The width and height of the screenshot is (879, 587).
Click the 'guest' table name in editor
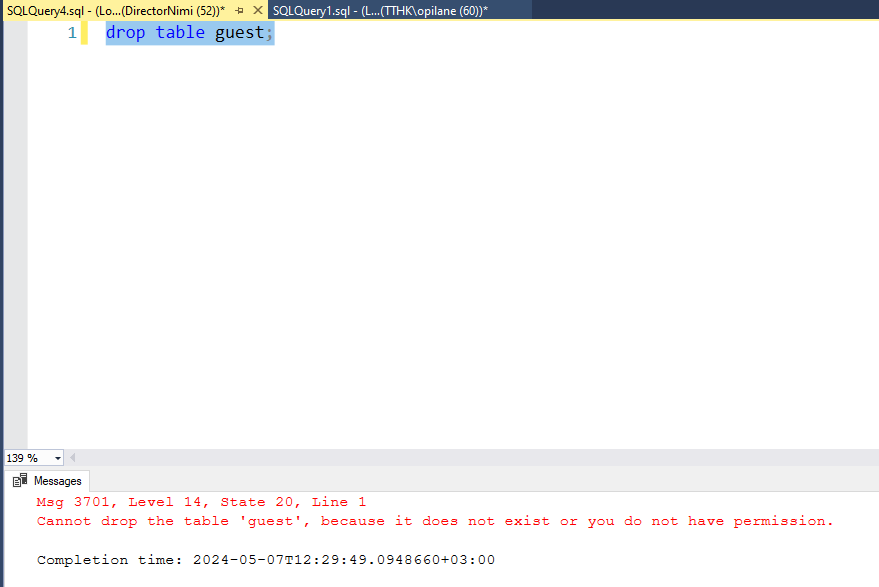[x=239, y=33]
